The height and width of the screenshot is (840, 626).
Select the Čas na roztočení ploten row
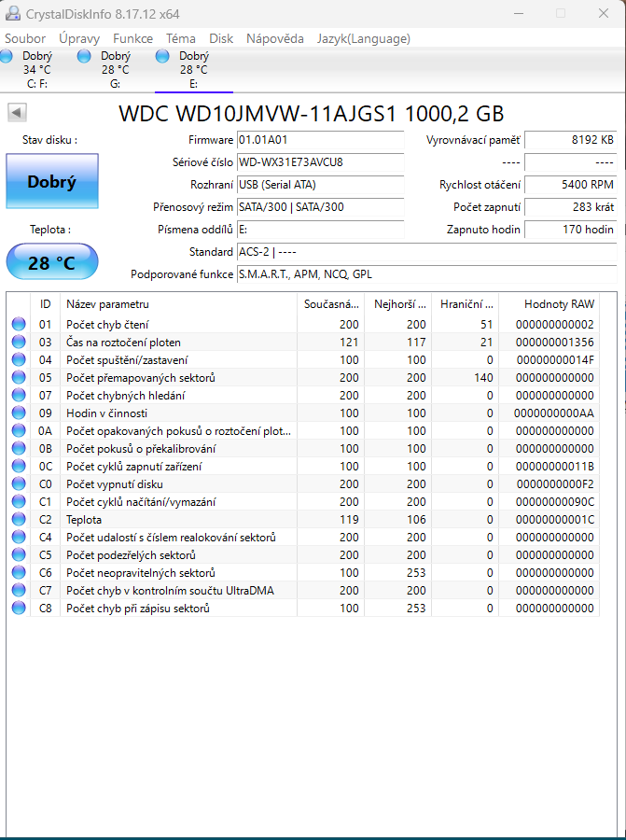[303, 342]
